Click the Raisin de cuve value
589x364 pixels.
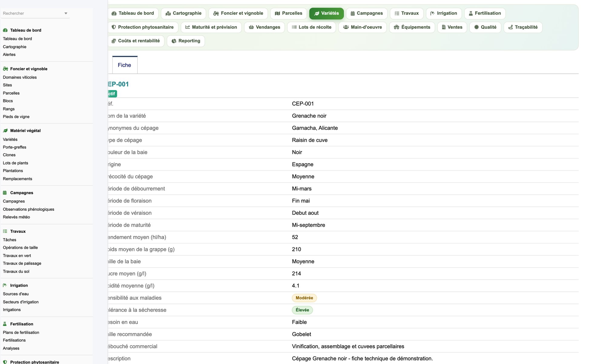tap(310, 140)
